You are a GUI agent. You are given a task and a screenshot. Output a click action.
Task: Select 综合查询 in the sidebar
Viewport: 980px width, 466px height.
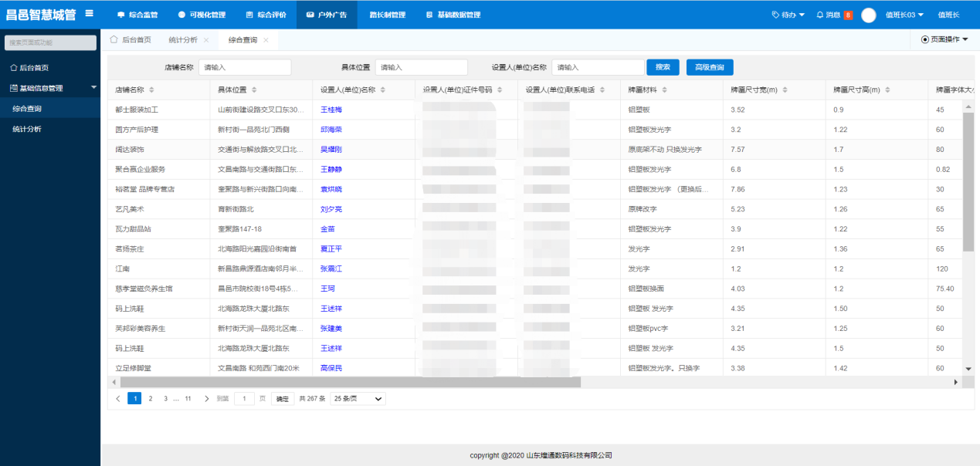[x=50, y=109]
